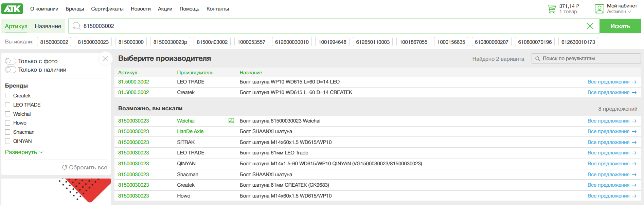Select recent search 610800060207
The width and height of the screenshot is (644, 205).
point(491,42)
